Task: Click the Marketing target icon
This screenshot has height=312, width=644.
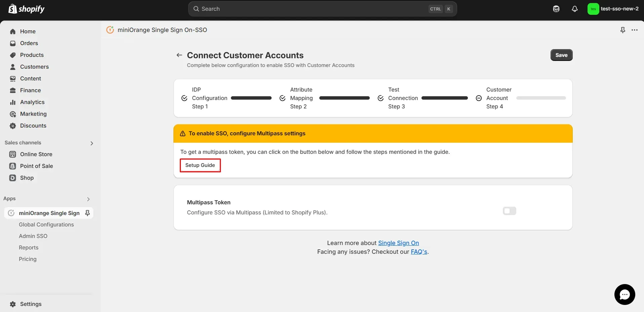Action: tap(13, 114)
